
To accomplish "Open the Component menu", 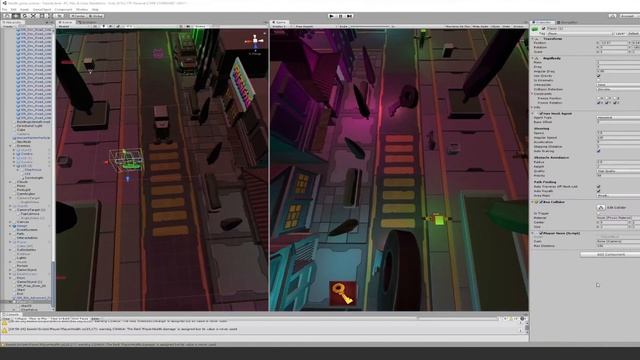I will (63, 9).
